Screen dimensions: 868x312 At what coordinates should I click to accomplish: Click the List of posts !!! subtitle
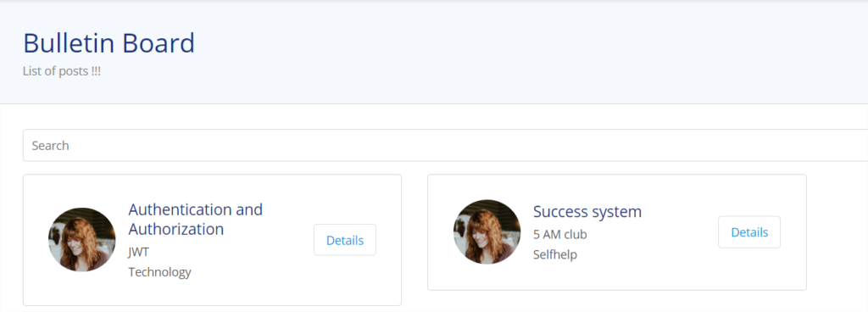click(62, 71)
